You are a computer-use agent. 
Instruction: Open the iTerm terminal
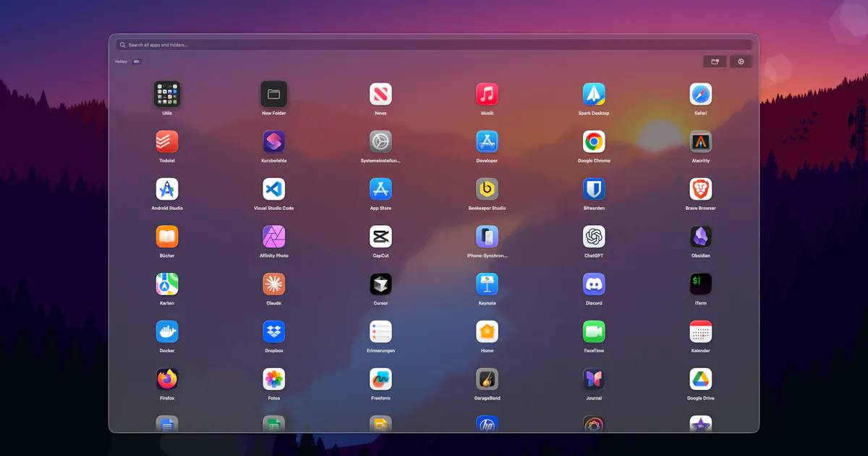[701, 284]
